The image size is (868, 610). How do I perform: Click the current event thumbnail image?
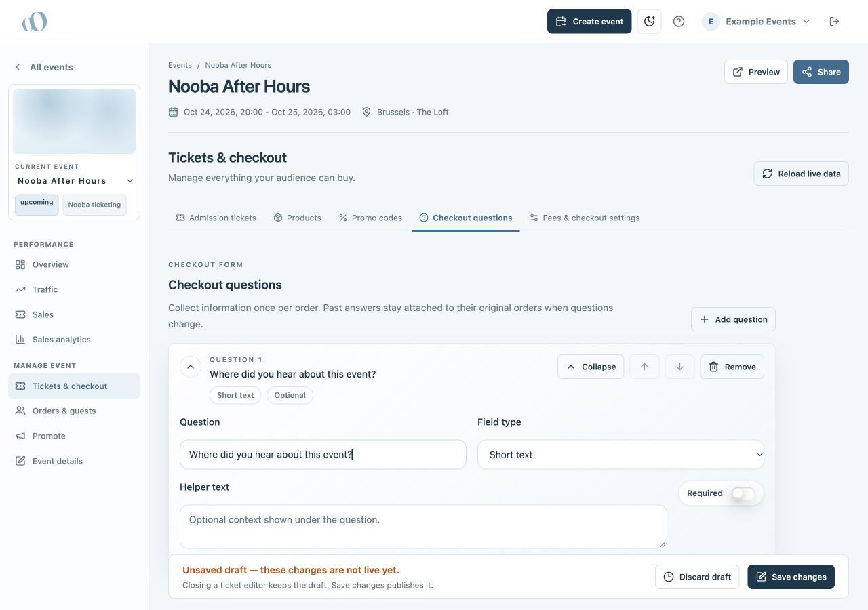point(75,121)
